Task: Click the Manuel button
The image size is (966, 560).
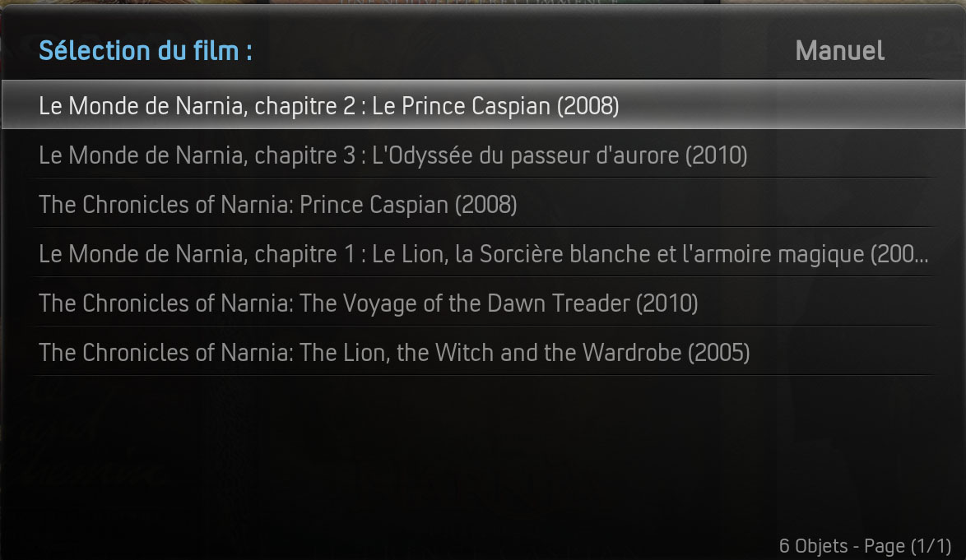Action: [x=839, y=51]
